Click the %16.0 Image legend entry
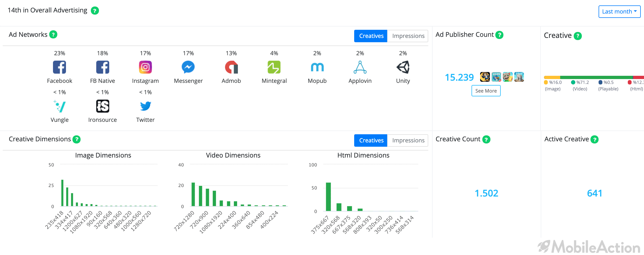 [x=553, y=86]
